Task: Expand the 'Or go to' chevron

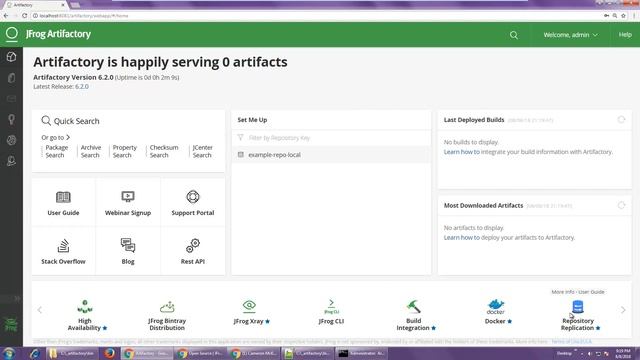Action: pyautogui.click(x=68, y=138)
